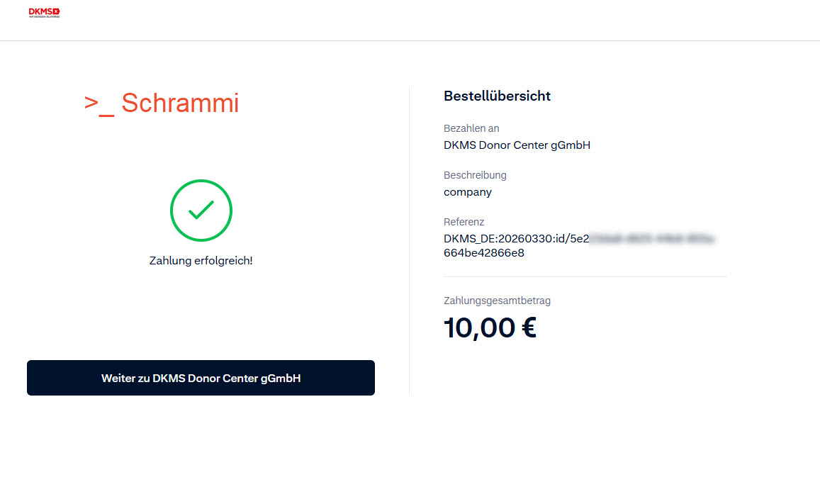This screenshot has width=820, height=504.
Task: Click the 'Bezahlen an' label
Action: click(x=471, y=128)
